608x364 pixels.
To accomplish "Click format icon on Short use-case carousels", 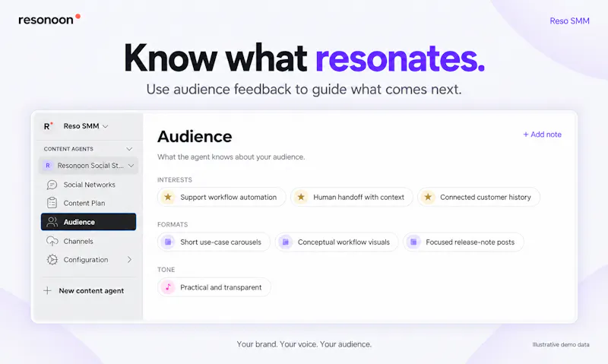I will coord(168,242).
